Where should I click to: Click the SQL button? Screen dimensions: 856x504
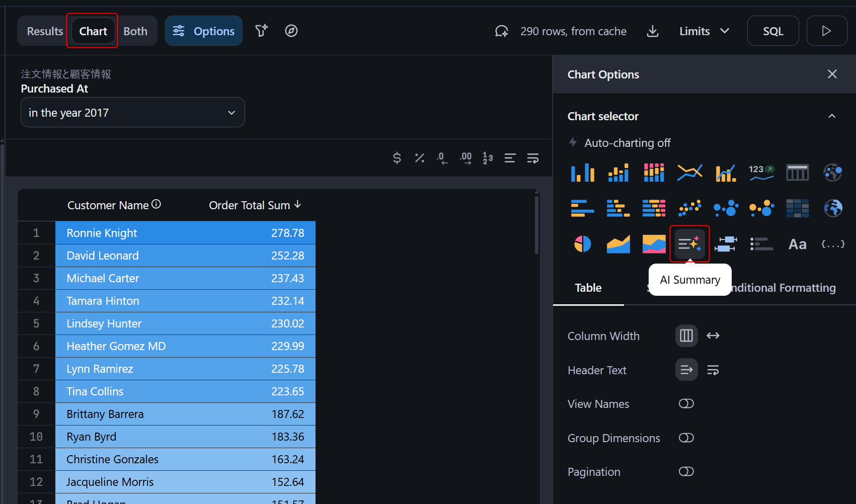point(772,31)
